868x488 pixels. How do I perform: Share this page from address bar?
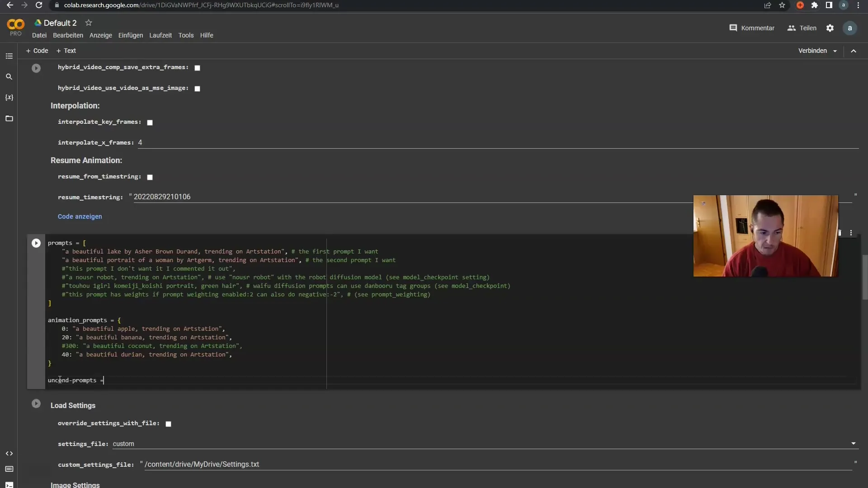click(x=768, y=5)
